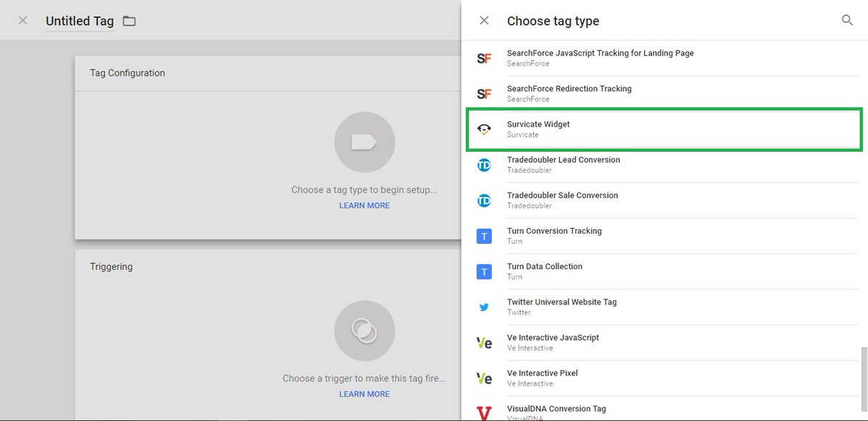Image resolution: width=868 pixels, height=421 pixels.
Task: Click the Tag Configuration heading
Action: (127, 73)
